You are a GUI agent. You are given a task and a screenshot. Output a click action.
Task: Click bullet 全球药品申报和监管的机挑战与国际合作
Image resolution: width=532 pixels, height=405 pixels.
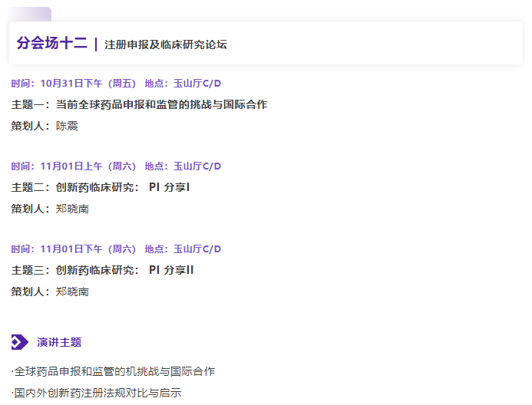click(x=114, y=371)
